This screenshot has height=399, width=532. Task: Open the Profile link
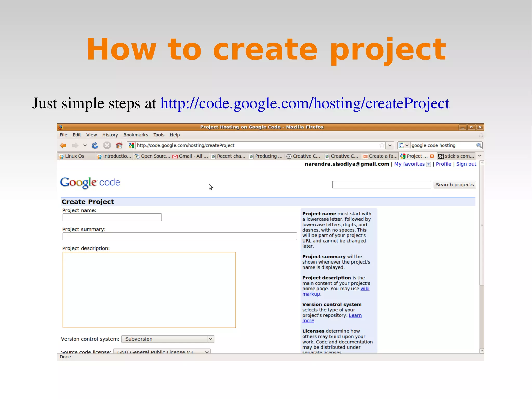coord(443,164)
